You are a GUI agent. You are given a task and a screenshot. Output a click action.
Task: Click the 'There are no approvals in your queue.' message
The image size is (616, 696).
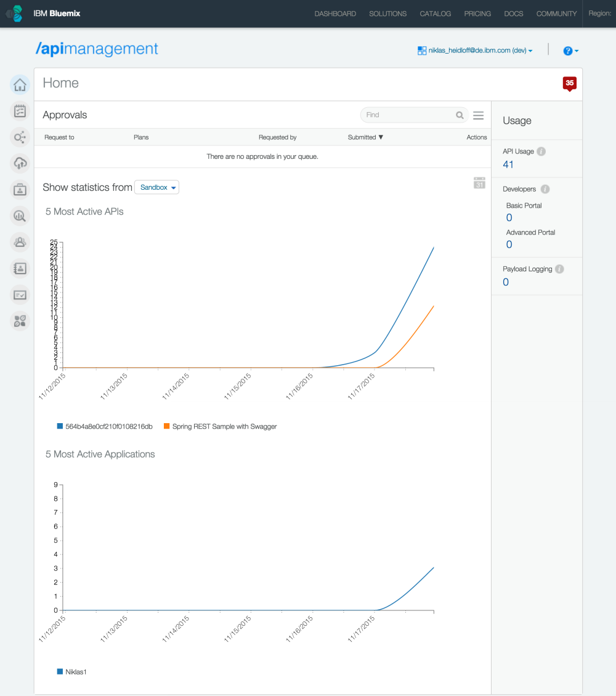click(262, 156)
